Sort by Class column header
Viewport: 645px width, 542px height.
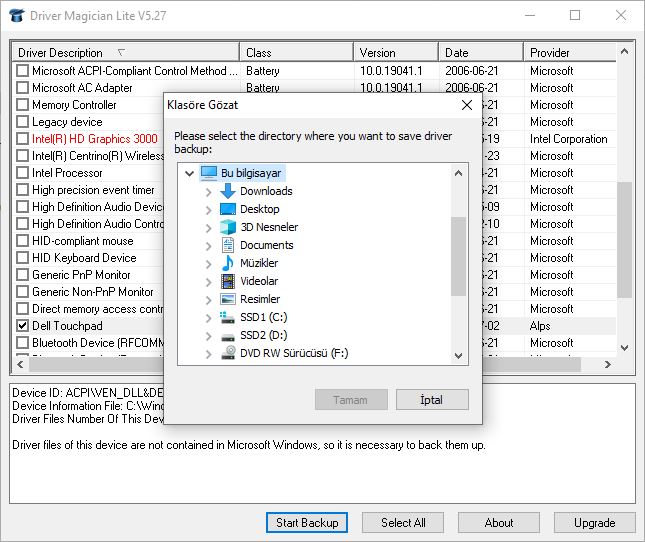(297, 53)
